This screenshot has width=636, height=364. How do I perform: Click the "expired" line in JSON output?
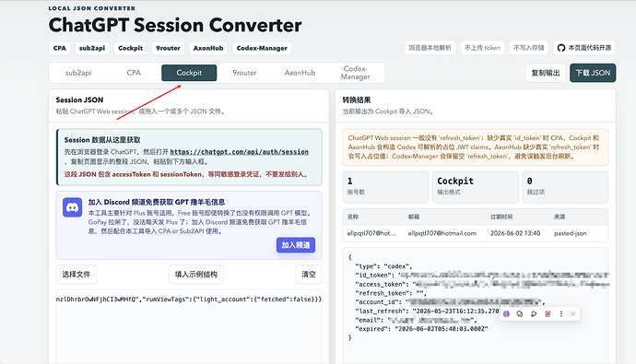pyautogui.click(x=421, y=329)
